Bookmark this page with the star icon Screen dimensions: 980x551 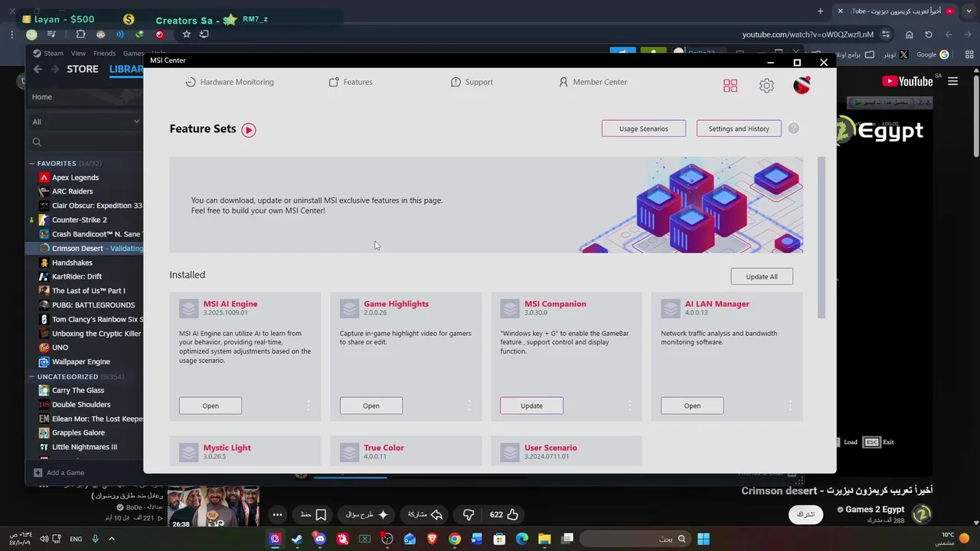coord(186,34)
